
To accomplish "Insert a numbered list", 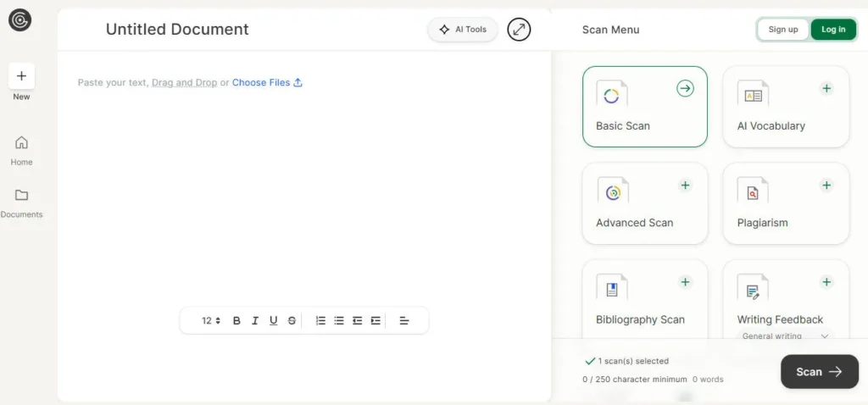I will coord(320,320).
